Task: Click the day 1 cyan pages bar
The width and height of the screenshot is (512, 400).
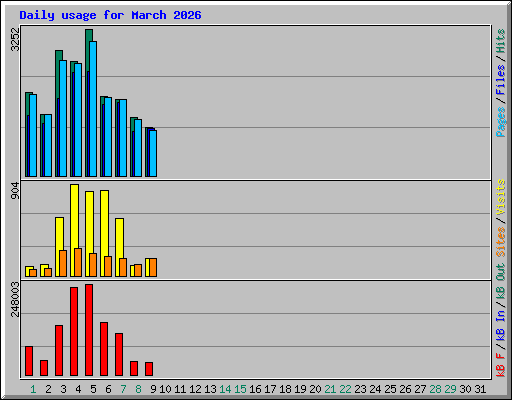Action: [x=33, y=135]
